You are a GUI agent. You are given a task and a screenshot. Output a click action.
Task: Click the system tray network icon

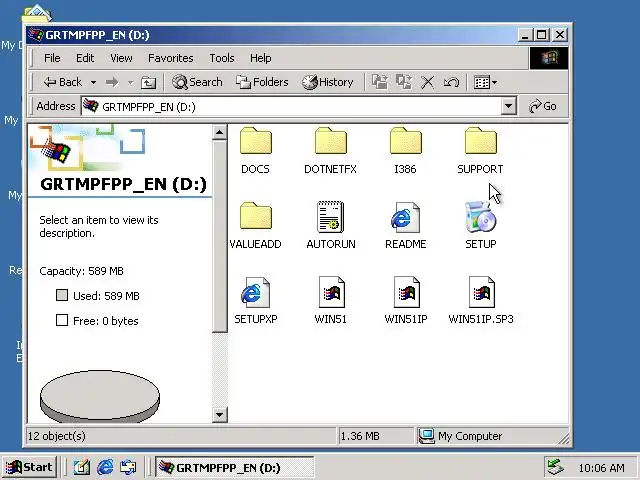[x=556, y=467]
